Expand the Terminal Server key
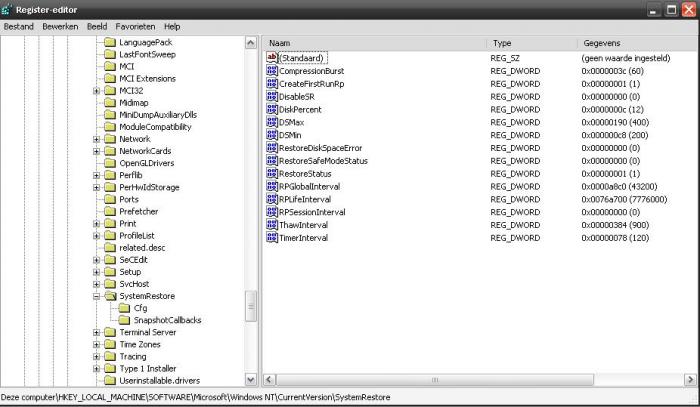This screenshot has width=700, height=407. (x=96, y=332)
